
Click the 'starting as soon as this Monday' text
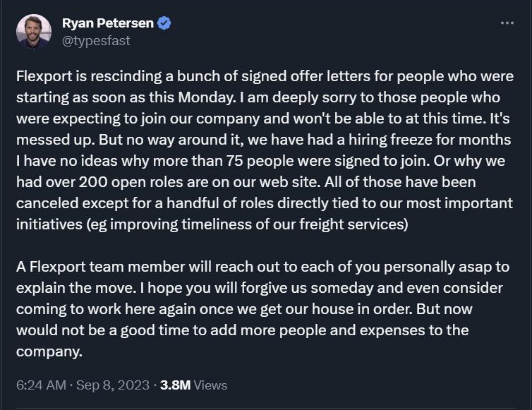[x=125, y=98]
